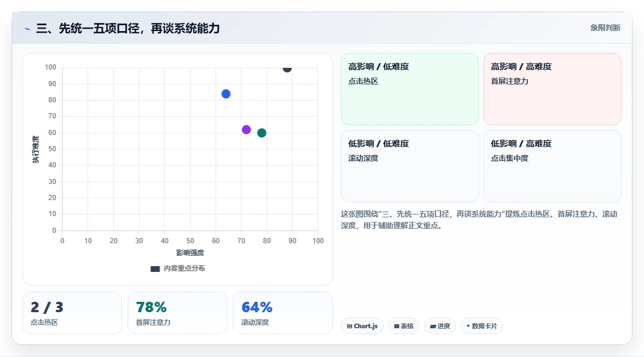Click the 进度 tag chip
Viewport: 644px width, 357px height.
pos(440,326)
